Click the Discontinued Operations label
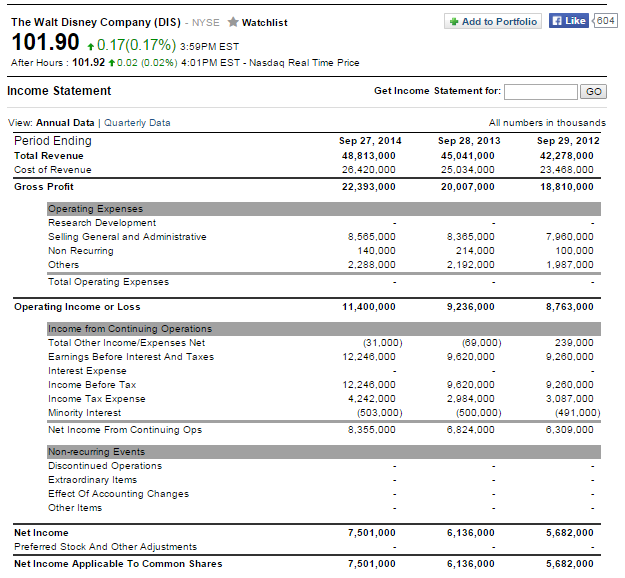Viewport: 625px width, 578px height. click(105, 466)
